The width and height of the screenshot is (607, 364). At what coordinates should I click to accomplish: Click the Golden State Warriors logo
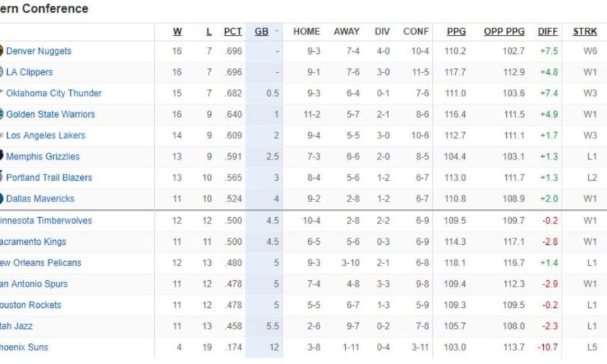coord(1,114)
